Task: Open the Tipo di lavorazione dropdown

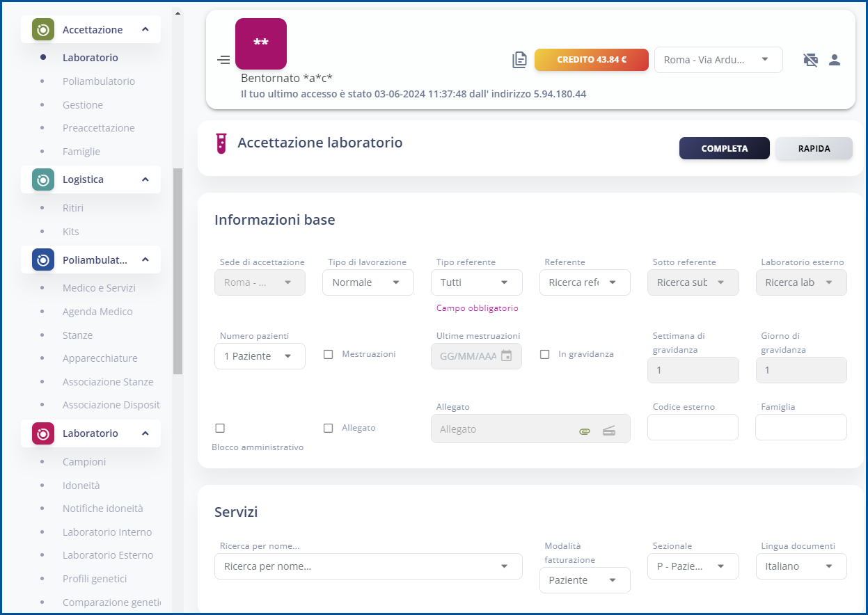Action: 368,282
